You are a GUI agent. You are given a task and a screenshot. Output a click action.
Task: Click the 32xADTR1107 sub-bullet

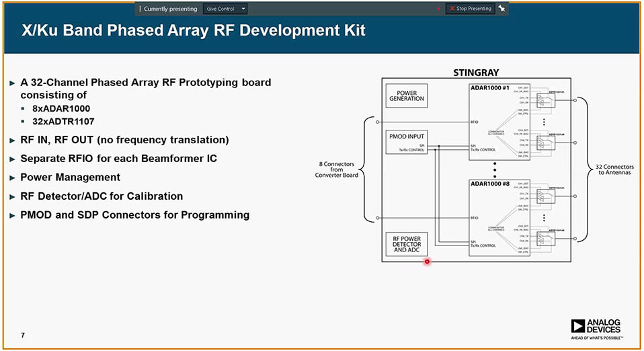(x=63, y=122)
